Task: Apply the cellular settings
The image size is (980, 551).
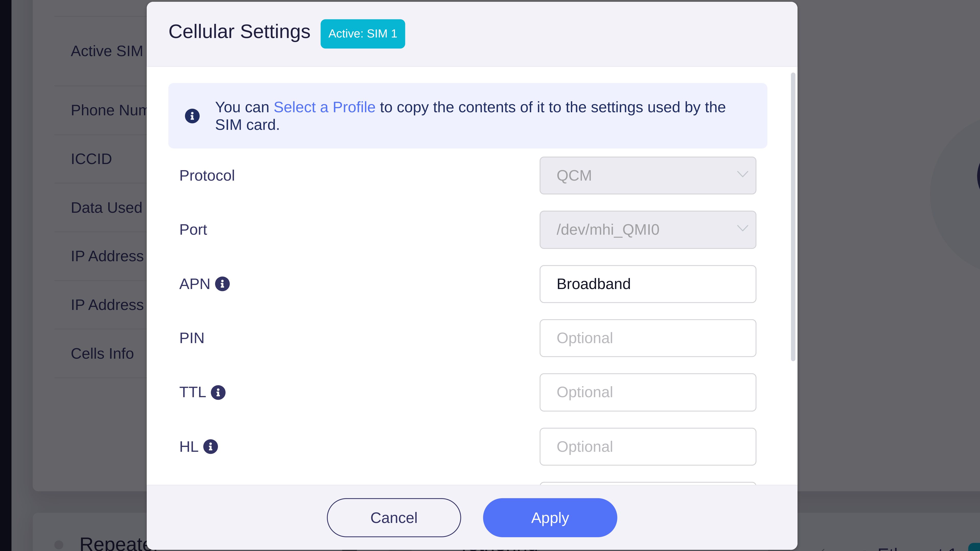Action: coord(550,518)
